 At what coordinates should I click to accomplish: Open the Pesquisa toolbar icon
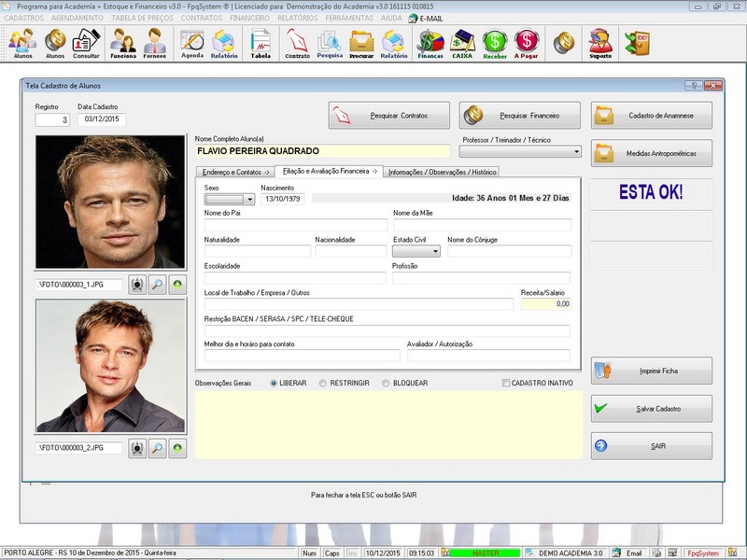coord(330,43)
